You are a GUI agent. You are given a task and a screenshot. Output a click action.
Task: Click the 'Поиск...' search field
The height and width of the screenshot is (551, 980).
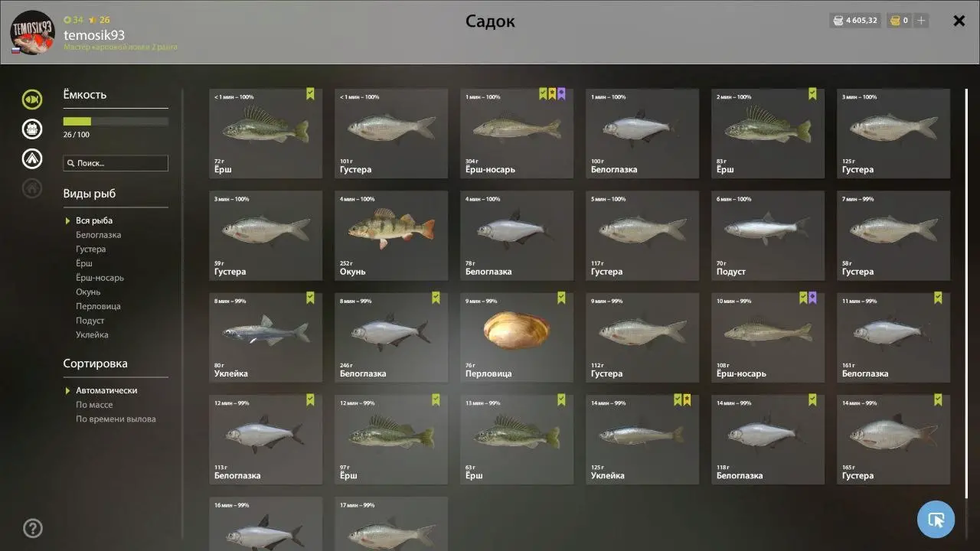(116, 163)
